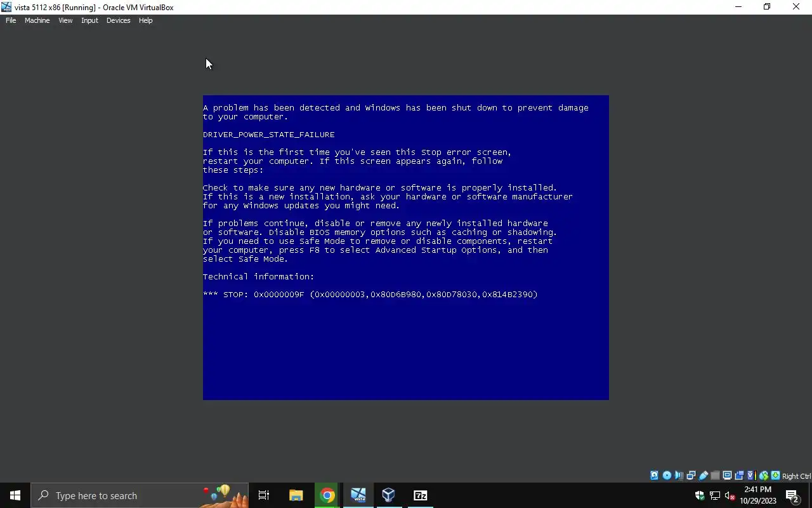Switch to Google Chrome in the taskbar
The height and width of the screenshot is (508, 812).
pyautogui.click(x=327, y=495)
